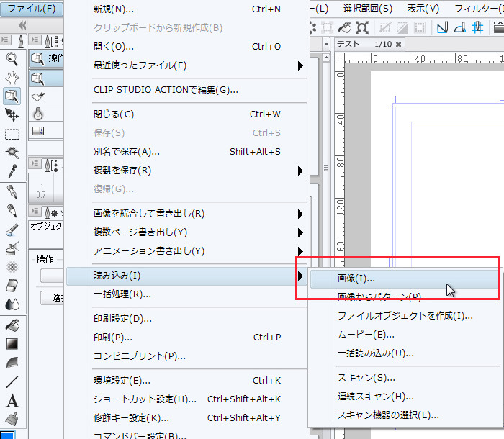Screen dimensions: 504x439
Task: Close the テスト 1/10 canvas tab
Action: pos(399,45)
